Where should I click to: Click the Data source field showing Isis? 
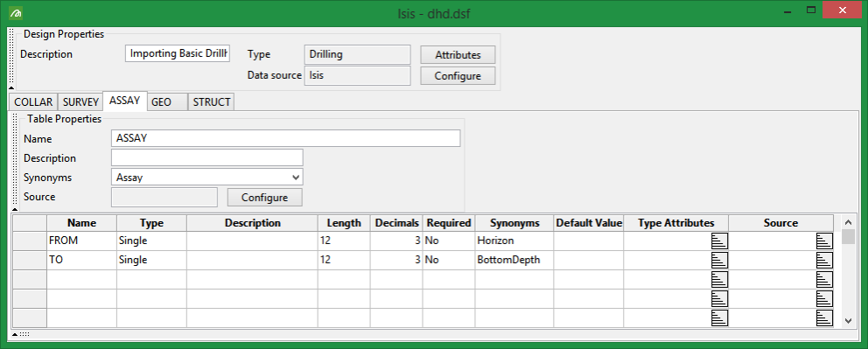coord(358,76)
